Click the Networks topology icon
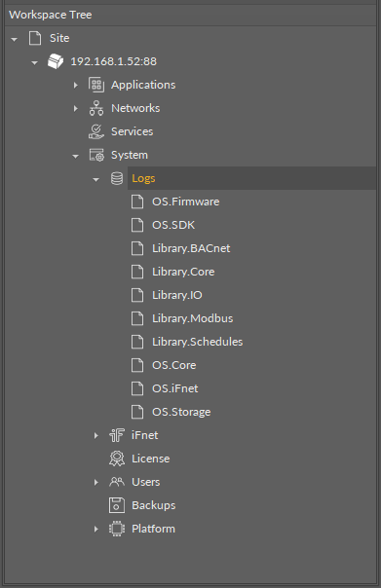 (x=96, y=108)
